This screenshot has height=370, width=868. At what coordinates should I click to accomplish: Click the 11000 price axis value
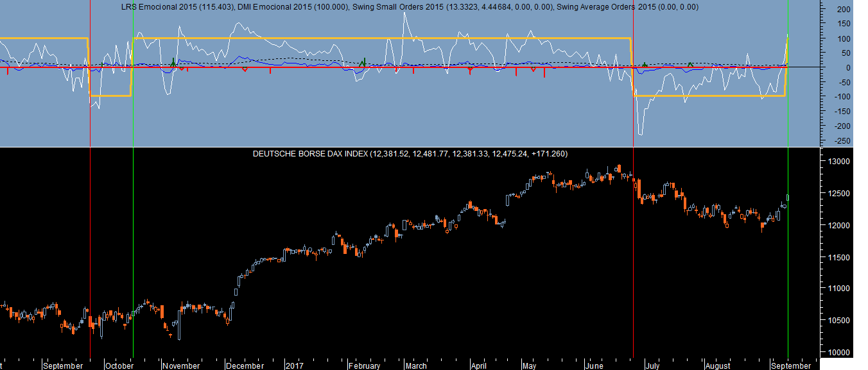point(840,289)
